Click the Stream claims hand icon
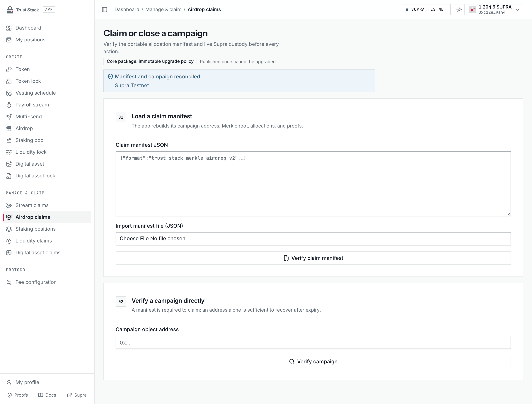The width and height of the screenshot is (532, 404). coord(9,205)
